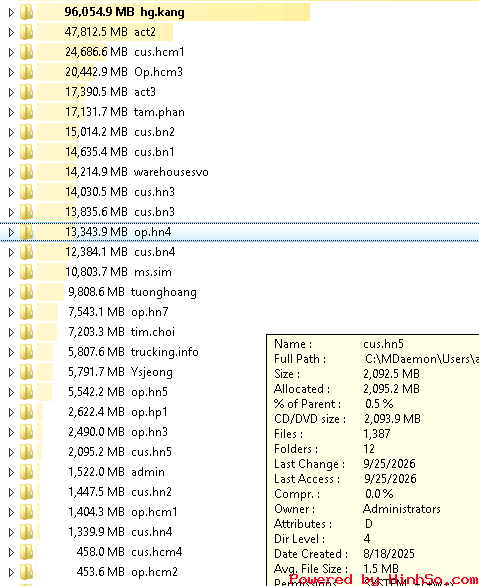This screenshot has width=479, height=586.
Task: Expand the ms.sim folder node
Action: point(11,272)
